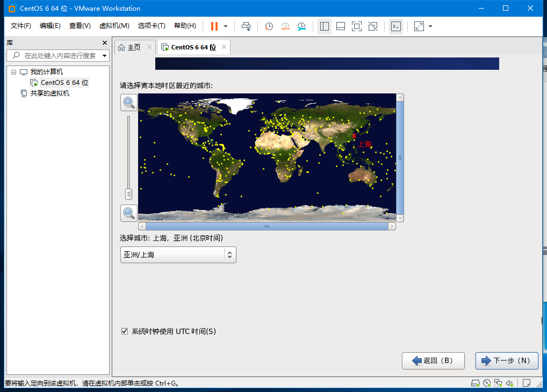This screenshot has height=392, width=547.
Task: Click the 下一步 (N) button
Action: (x=506, y=360)
